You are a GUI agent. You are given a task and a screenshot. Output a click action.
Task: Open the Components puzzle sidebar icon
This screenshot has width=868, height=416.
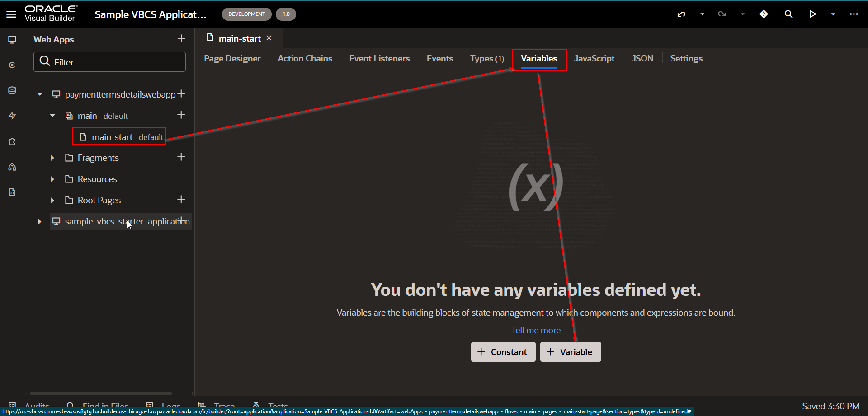click(12, 141)
